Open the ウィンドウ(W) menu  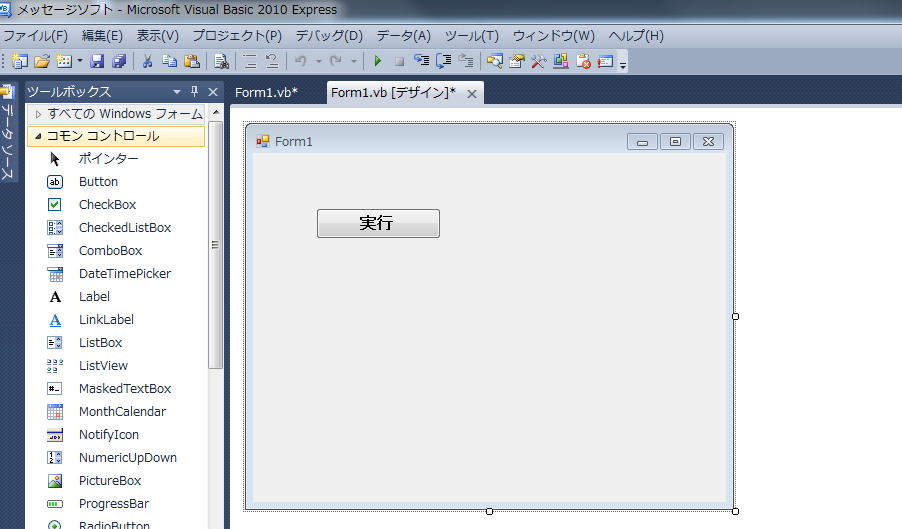553,36
